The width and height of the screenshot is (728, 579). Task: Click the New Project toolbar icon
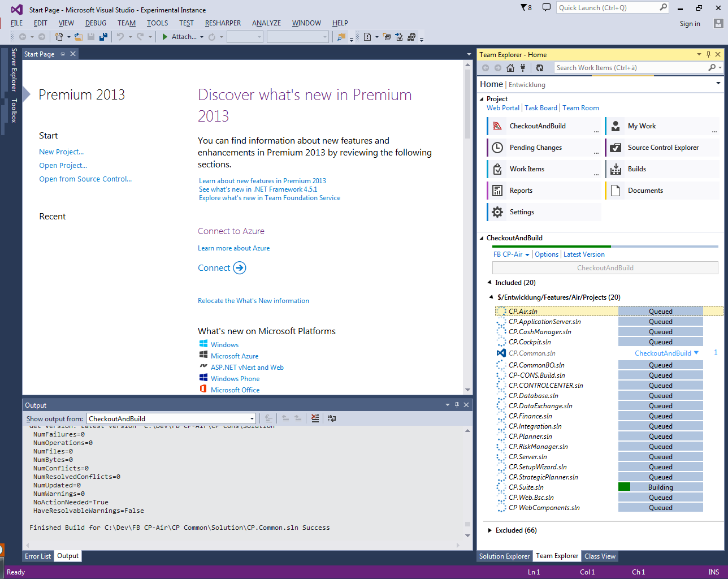tap(59, 37)
